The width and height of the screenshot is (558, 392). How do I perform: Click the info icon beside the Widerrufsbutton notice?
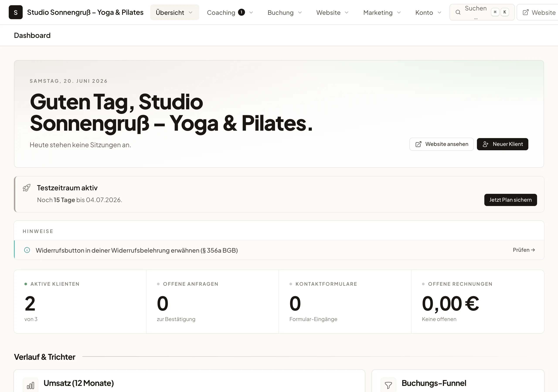(27, 250)
